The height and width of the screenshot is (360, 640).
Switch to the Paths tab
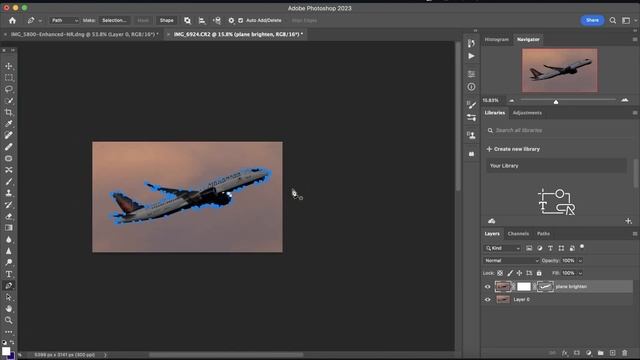543,234
